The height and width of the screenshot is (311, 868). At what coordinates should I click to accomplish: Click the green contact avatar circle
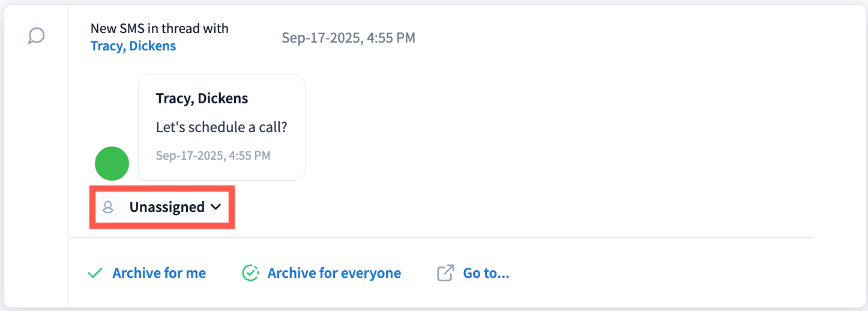coord(112,163)
